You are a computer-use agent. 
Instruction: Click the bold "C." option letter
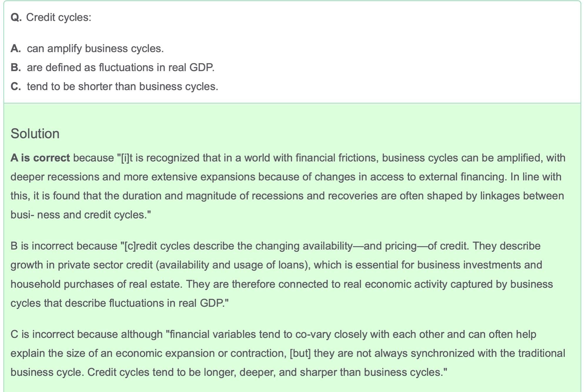point(16,87)
